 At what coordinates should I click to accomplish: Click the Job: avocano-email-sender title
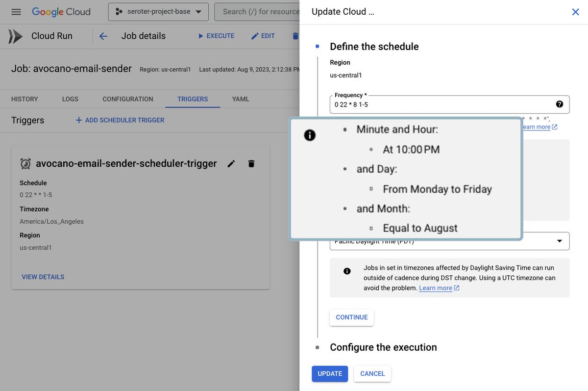point(72,69)
